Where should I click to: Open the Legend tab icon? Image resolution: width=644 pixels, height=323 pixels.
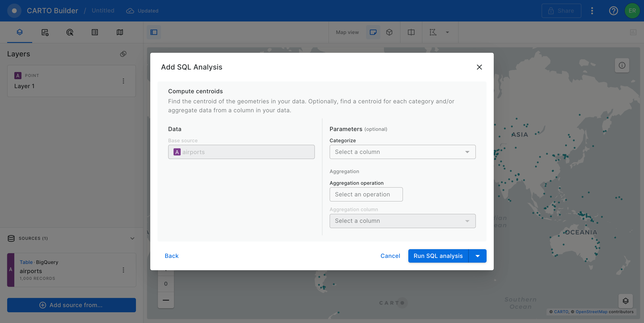[x=95, y=32]
